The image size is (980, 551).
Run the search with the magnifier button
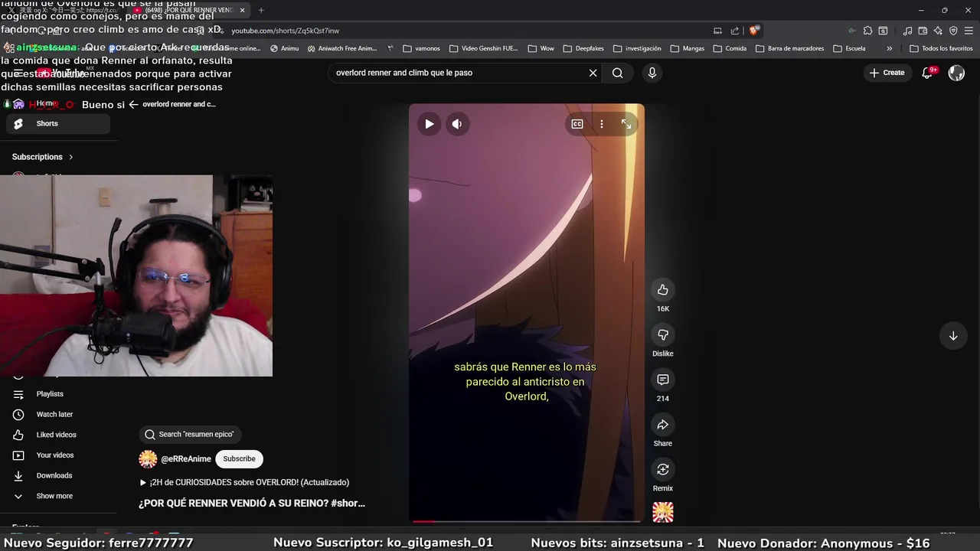pos(618,73)
